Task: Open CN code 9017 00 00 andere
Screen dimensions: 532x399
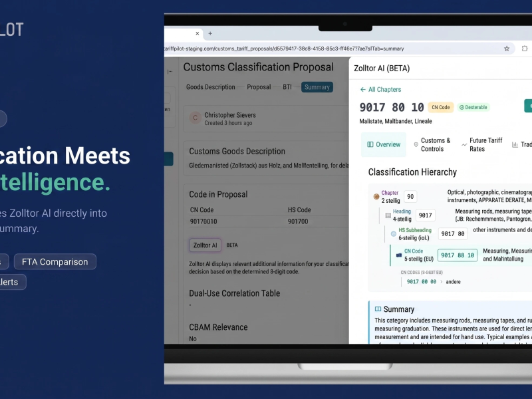Action: 434,282
